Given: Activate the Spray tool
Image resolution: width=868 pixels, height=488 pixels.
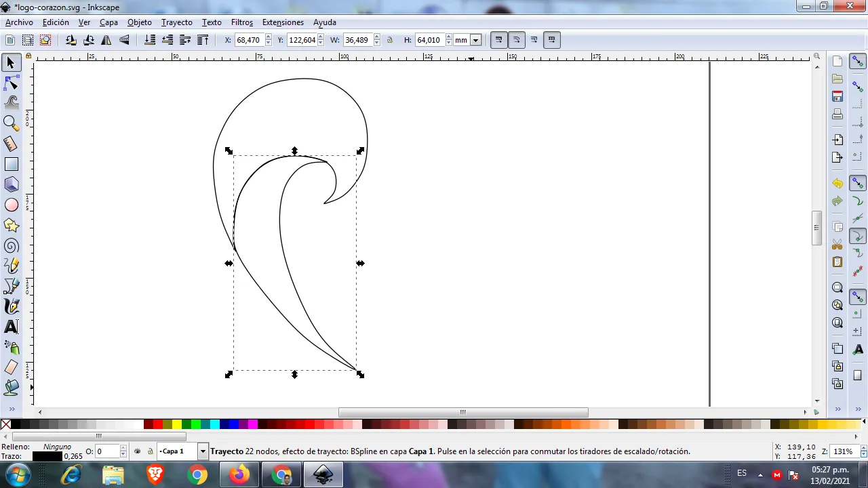Looking at the screenshot, I should (x=11, y=347).
